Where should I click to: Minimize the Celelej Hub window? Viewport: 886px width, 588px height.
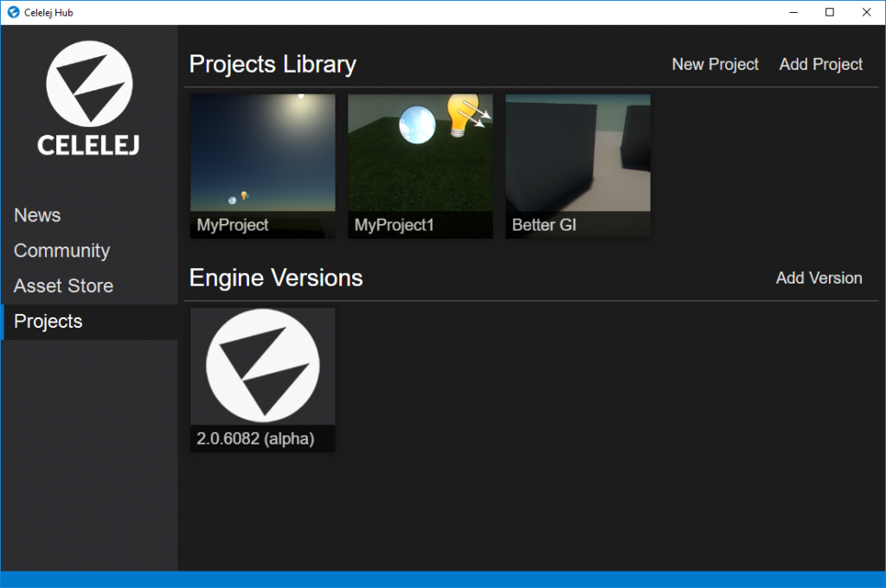791,12
